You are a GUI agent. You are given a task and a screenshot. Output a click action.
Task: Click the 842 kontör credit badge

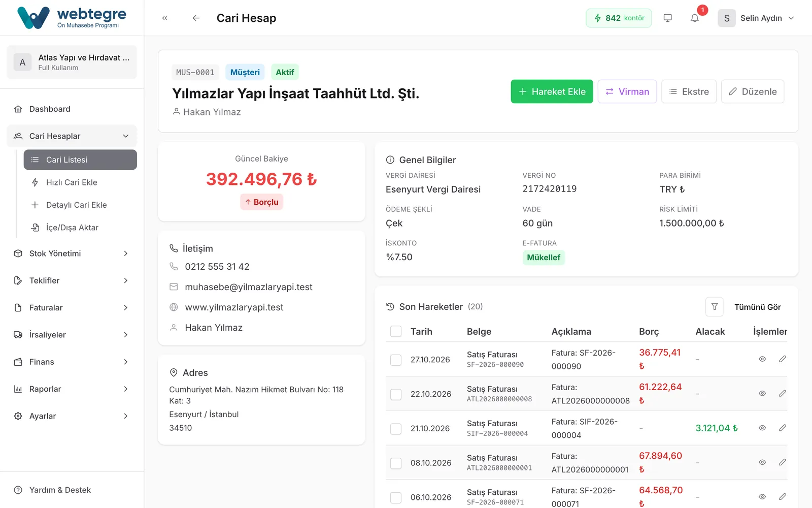pyautogui.click(x=619, y=18)
